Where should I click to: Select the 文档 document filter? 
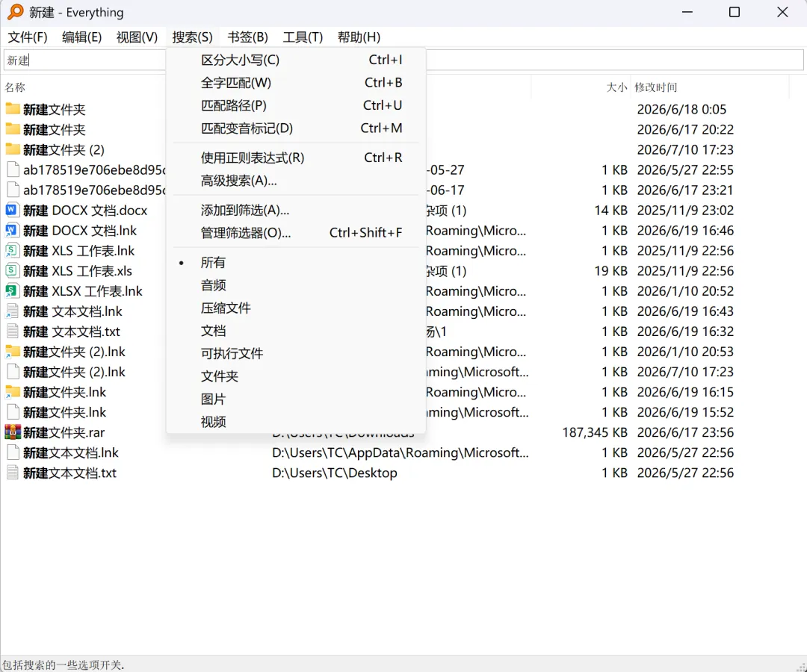[x=296, y=331]
